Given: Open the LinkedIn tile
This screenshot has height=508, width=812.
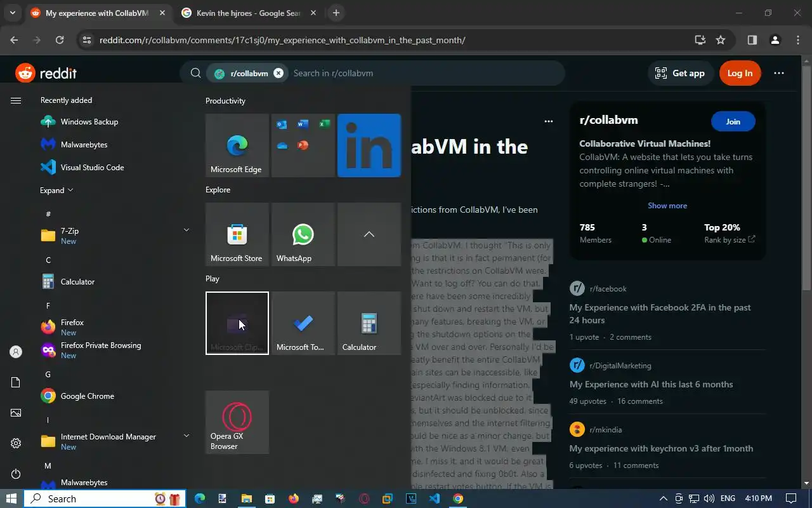Looking at the screenshot, I should click(x=369, y=145).
